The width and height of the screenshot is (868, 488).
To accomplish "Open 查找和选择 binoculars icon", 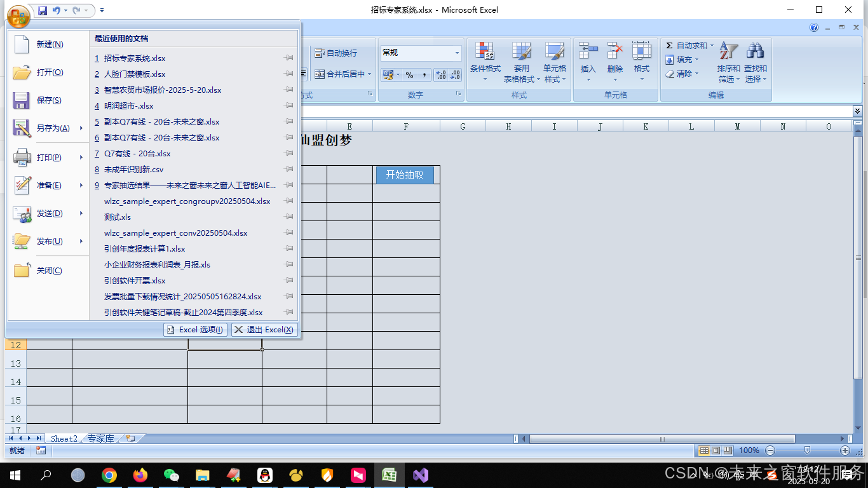I will click(756, 62).
